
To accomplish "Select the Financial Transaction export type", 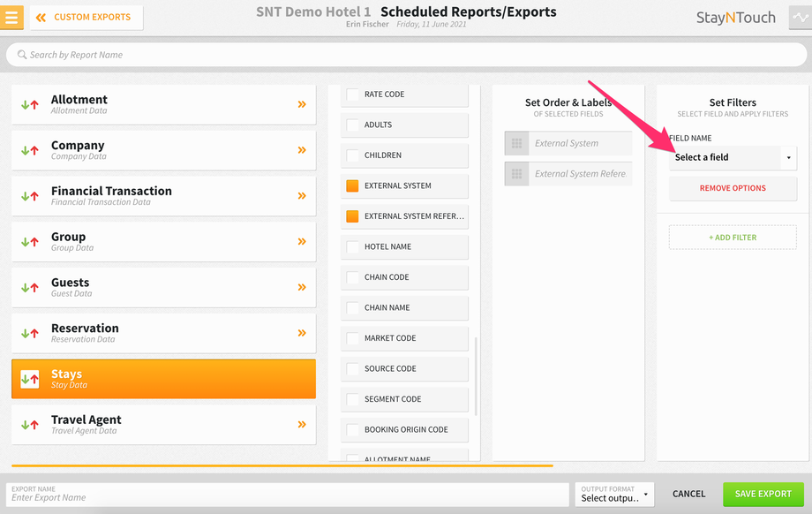I will pos(163,196).
